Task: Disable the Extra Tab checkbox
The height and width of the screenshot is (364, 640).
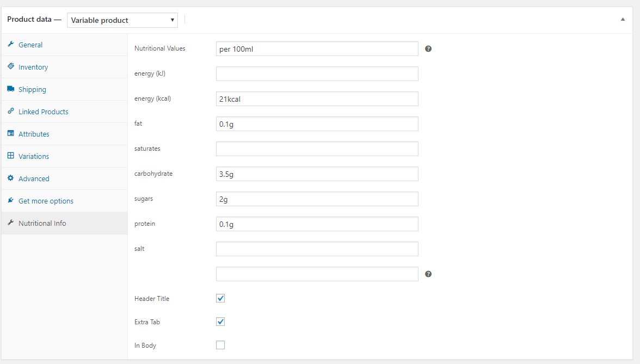Action: click(220, 322)
